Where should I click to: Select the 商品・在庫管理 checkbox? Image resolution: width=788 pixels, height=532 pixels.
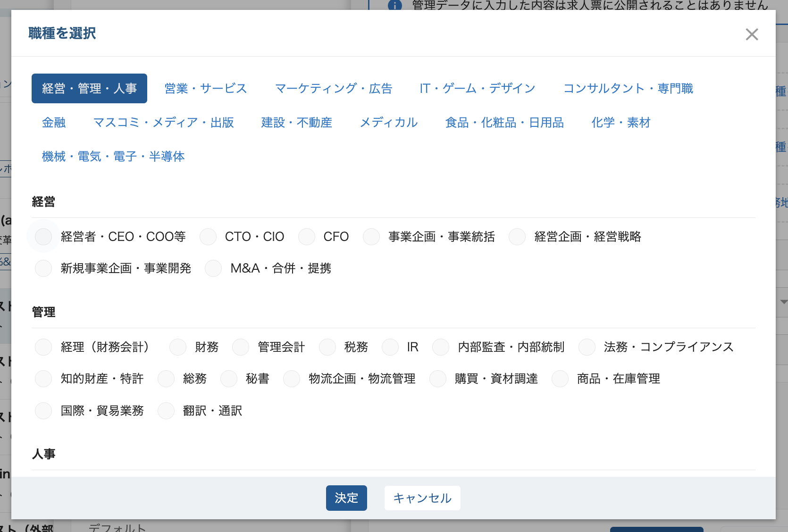[x=560, y=379]
